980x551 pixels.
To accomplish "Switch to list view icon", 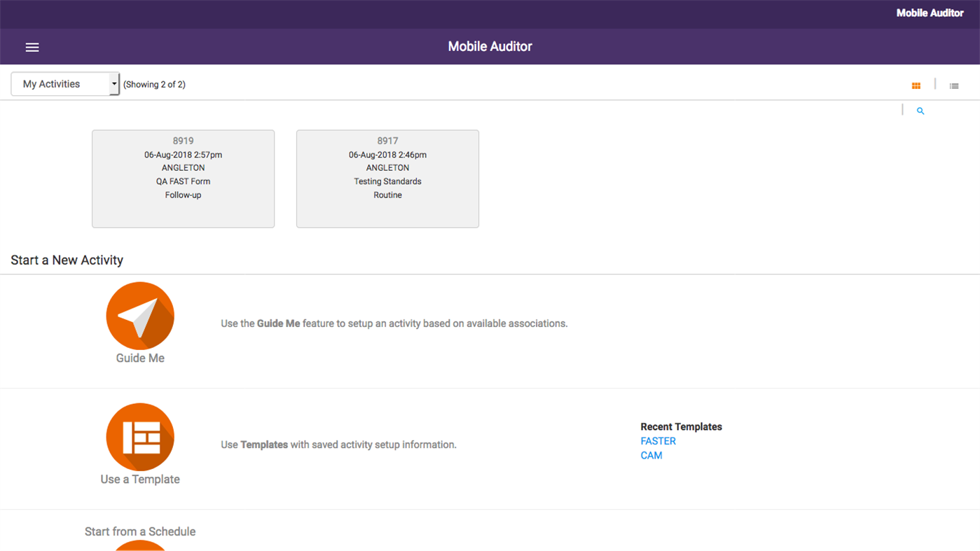I will pos(954,85).
